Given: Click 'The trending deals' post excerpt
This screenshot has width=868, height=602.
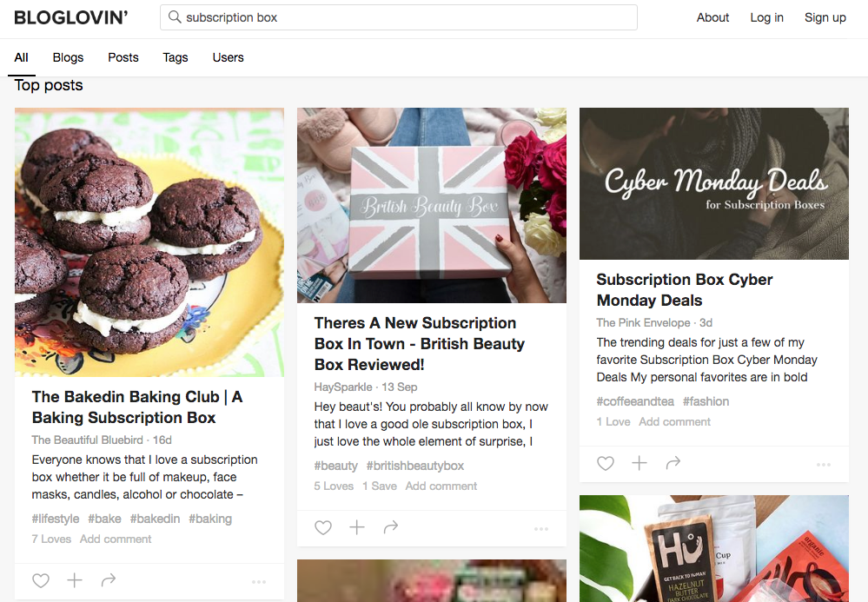Looking at the screenshot, I should (x=707, y=360).
